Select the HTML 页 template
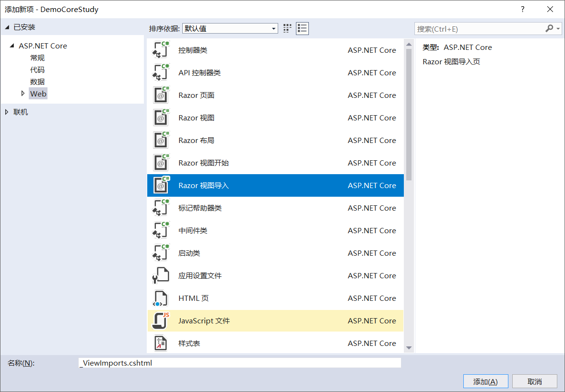565x392 pixels. pyautogui.click(x=276, y=298)
